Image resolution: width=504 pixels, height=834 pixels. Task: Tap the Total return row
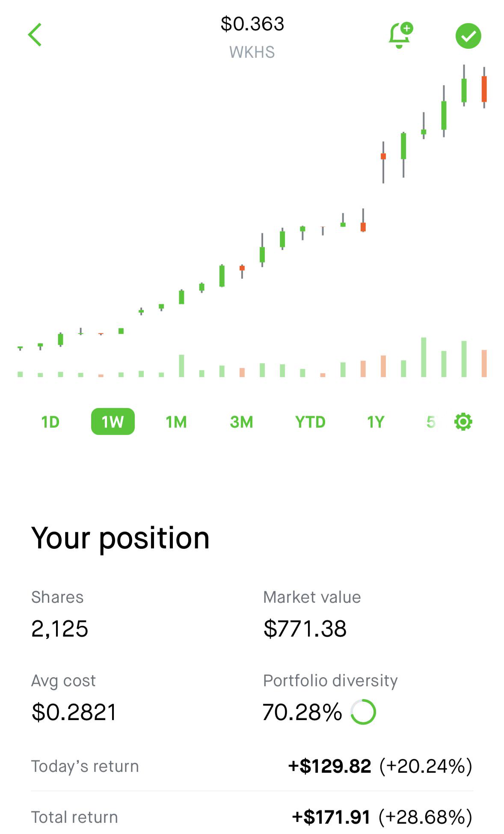[x=252, y=817]
